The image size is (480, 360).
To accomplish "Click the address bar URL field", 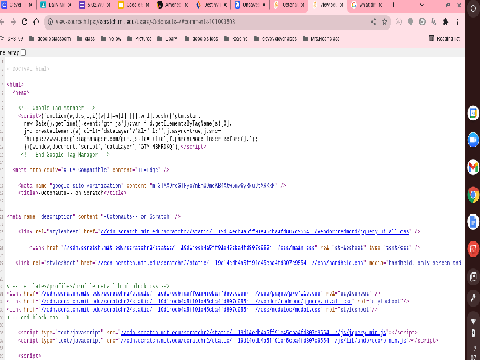I will point(210,22).
